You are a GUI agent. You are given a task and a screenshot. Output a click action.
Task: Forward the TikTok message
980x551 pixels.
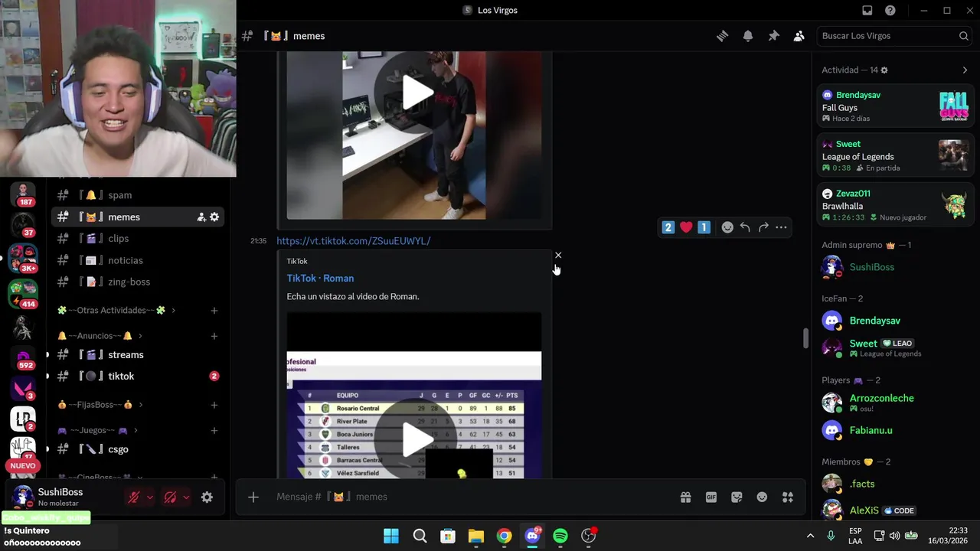(763, 227)
